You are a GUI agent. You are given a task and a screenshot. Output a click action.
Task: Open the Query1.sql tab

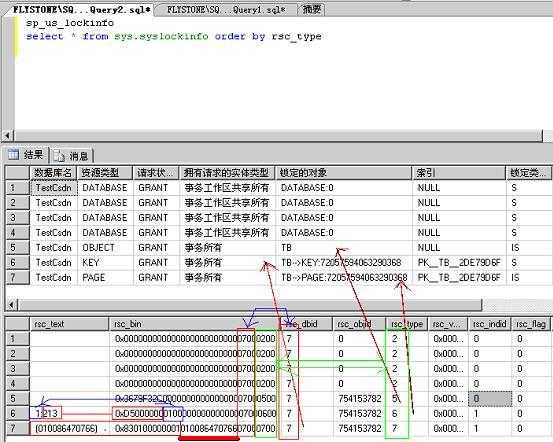[226, 10]
